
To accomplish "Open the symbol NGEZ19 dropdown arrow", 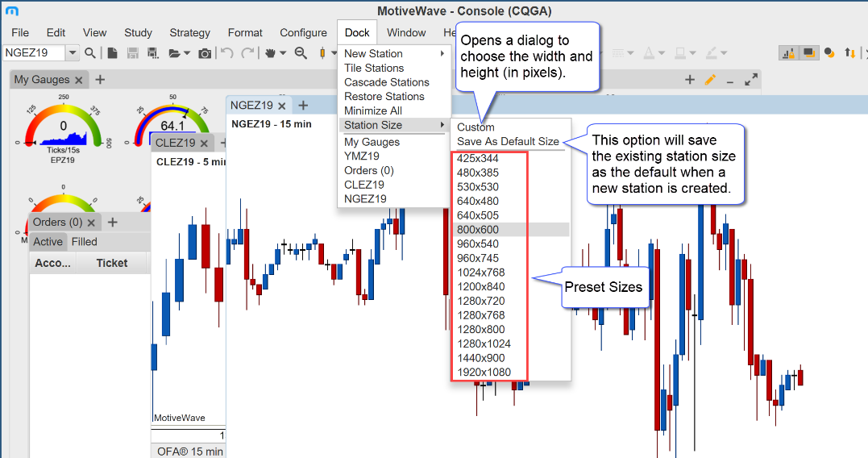I will [73, 53].
